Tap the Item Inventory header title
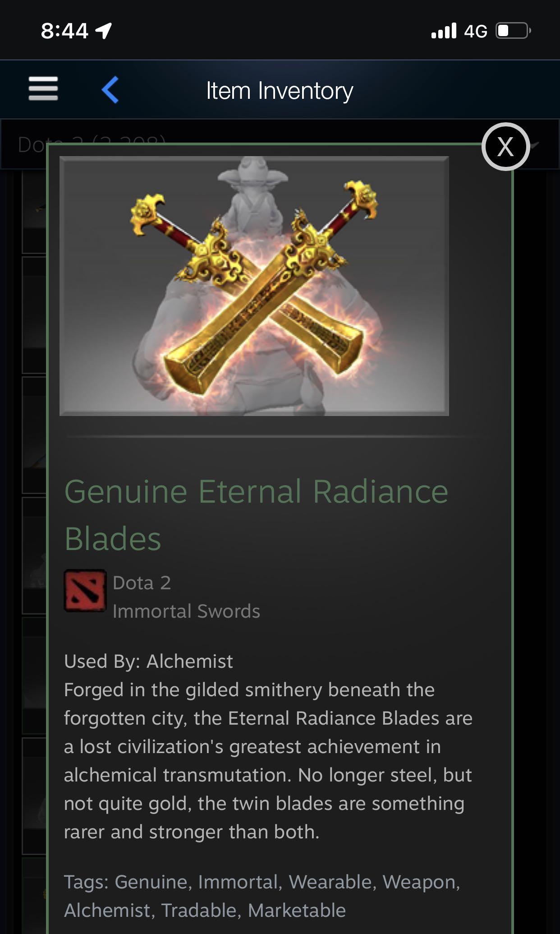Viewport: 560px width, 934px height. pyautogui.click(x=280, y=90)
